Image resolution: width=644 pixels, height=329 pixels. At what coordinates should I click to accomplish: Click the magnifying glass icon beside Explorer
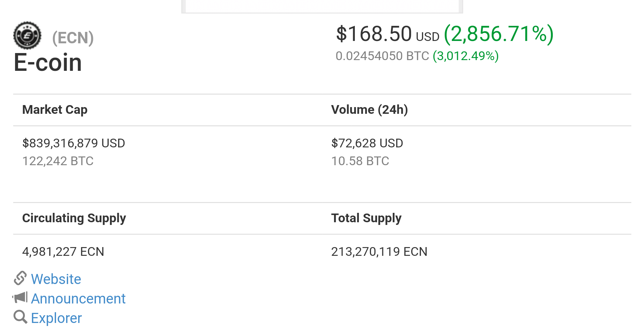(x=20, y=317)
